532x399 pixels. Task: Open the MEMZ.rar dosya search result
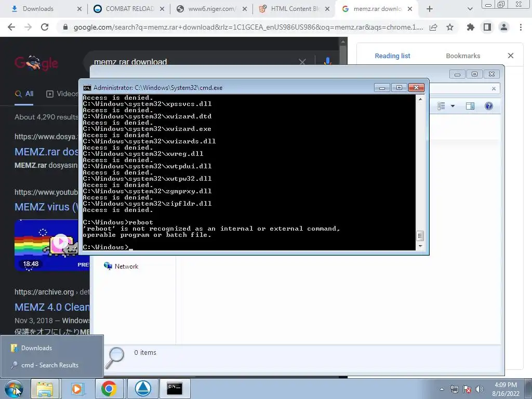[46, 152]
